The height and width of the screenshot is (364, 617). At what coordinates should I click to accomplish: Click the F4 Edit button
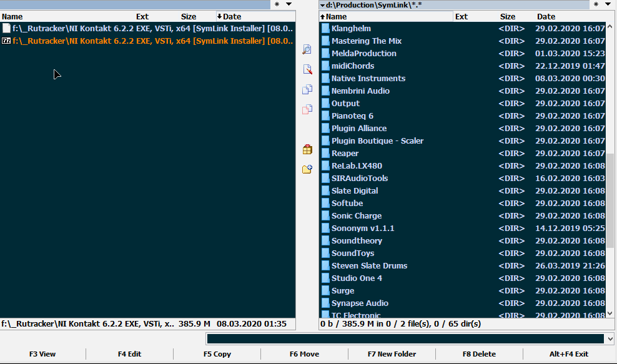pyautogui.click(x=129, y=354)
